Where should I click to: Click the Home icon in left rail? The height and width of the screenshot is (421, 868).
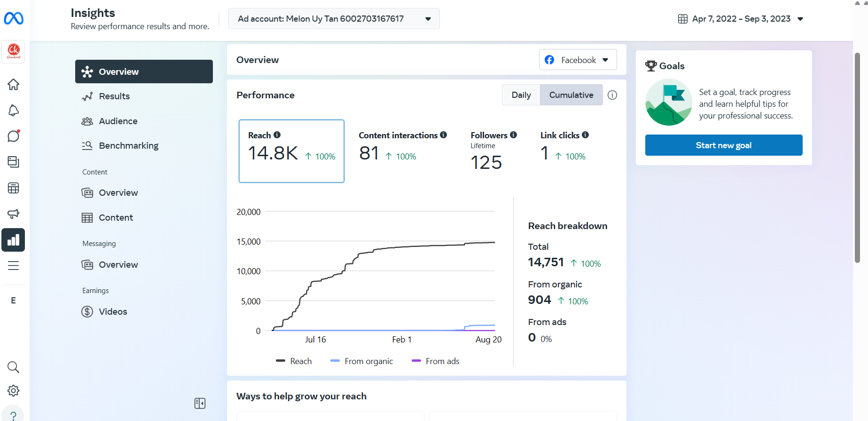pyautogui.click(x=13, y=85)
